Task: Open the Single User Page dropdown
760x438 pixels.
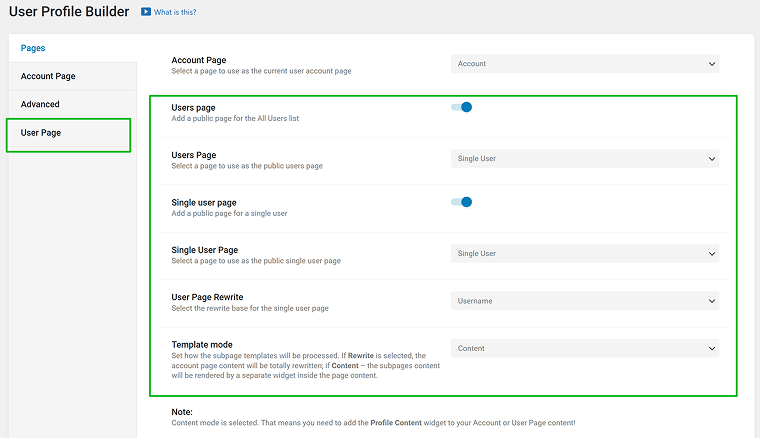Action: coord(585,253)
